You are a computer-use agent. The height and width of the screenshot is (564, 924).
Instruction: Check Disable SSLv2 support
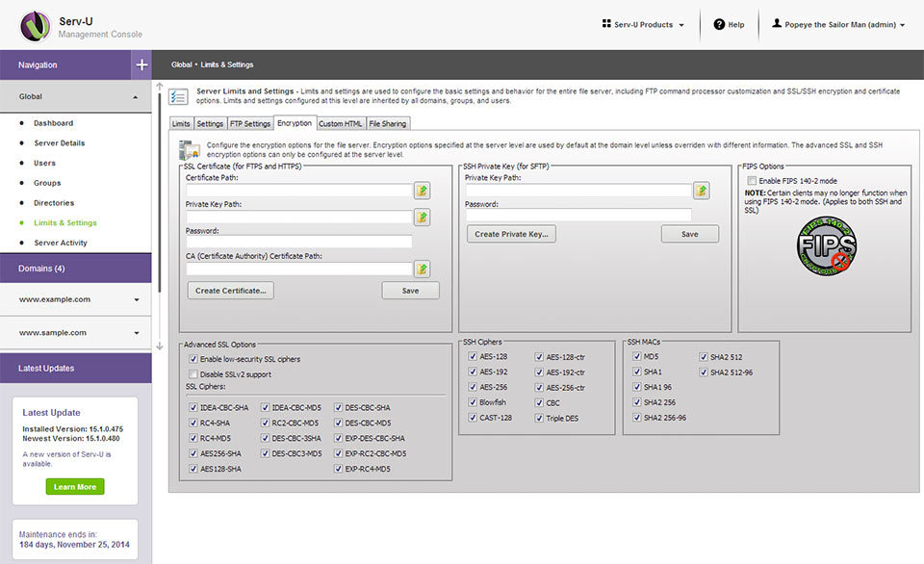pos(193,373)
